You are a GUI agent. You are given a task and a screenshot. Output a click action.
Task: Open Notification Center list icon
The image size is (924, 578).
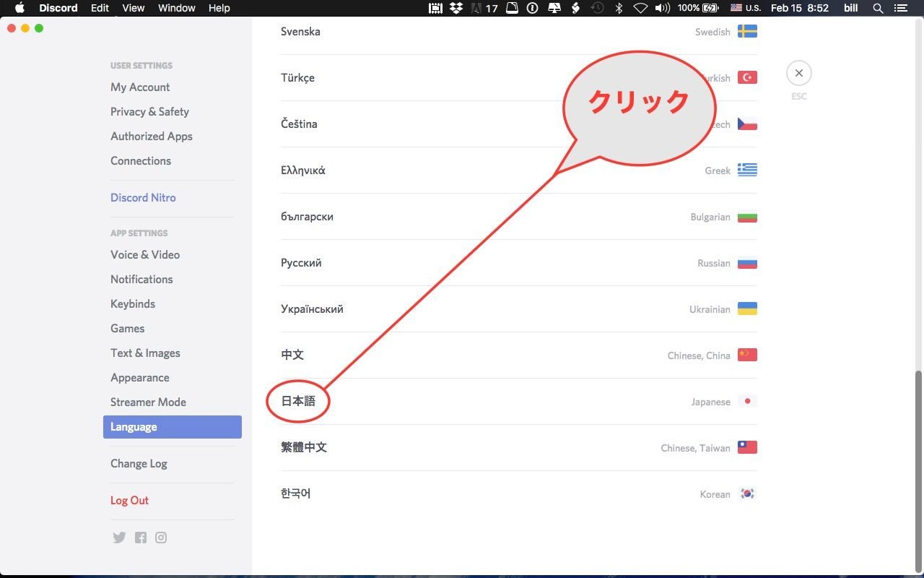click(x=900, y=8)
